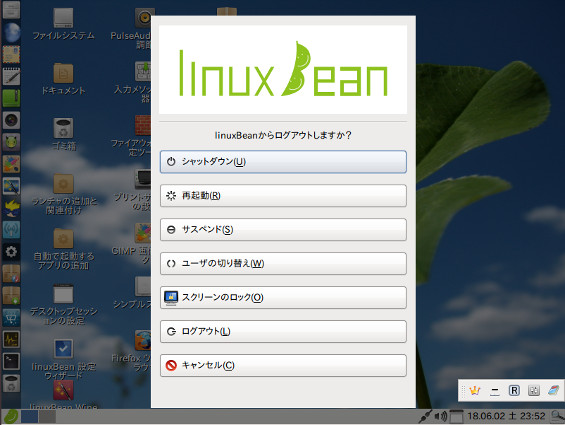565x425 pixels.
Task: Launch the package with green arrow icon
Action: pyautogui.click(x=11, y=296)
